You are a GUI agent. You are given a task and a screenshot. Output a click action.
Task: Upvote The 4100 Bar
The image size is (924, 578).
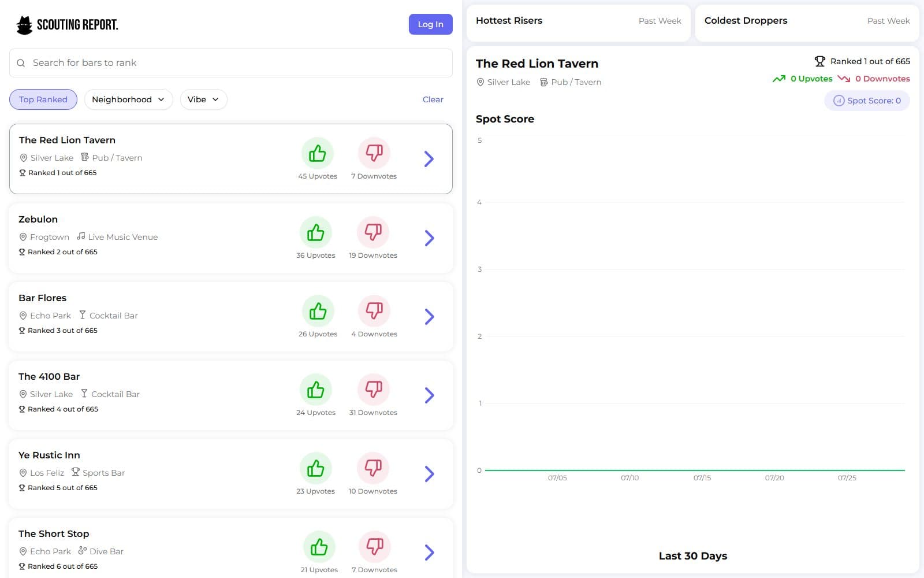click(x=315, y=390)
